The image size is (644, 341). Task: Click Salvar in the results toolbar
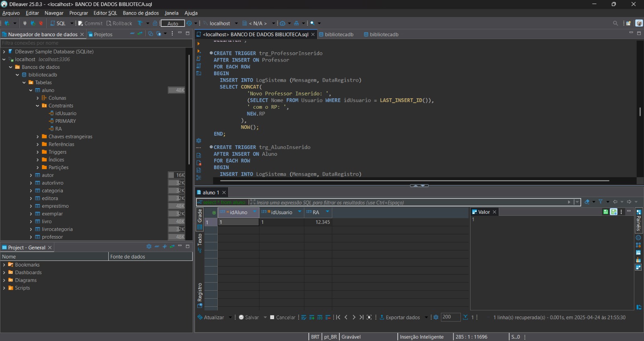pos(249,317)
